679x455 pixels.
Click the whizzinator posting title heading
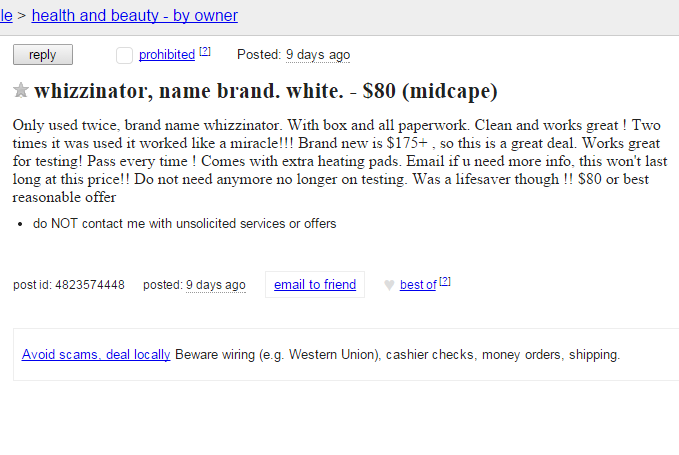(x=265, y=91)
